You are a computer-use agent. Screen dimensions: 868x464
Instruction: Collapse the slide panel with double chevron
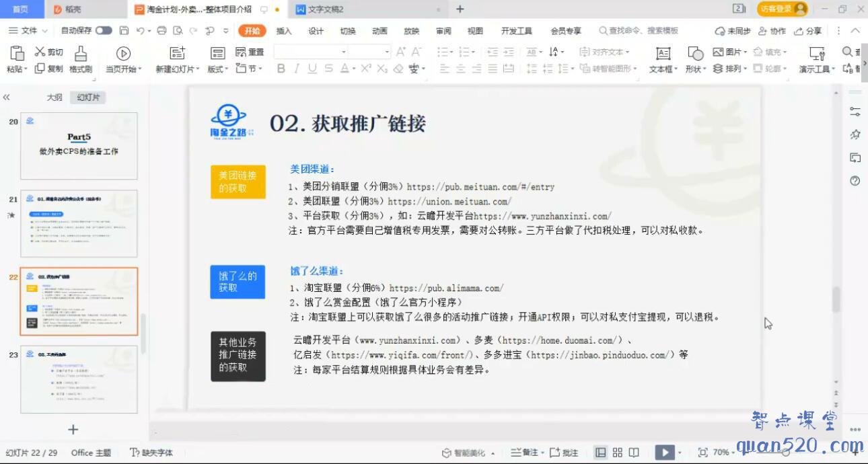point(6,98)
